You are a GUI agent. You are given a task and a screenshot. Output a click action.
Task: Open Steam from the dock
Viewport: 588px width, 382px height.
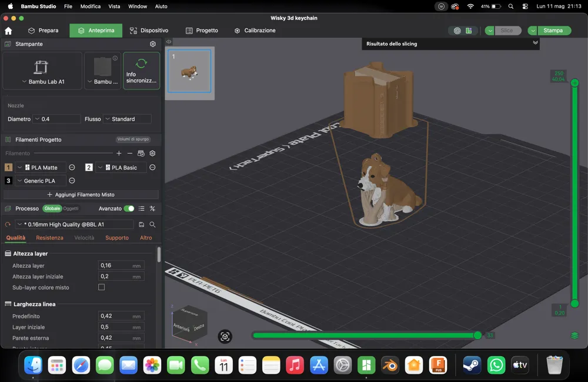coord(472,365)
